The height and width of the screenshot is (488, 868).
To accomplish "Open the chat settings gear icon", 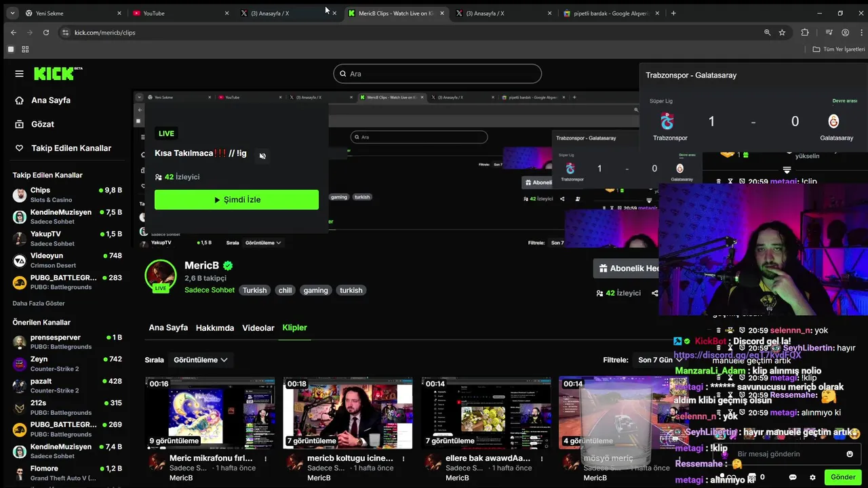I will tap(812, 477).
